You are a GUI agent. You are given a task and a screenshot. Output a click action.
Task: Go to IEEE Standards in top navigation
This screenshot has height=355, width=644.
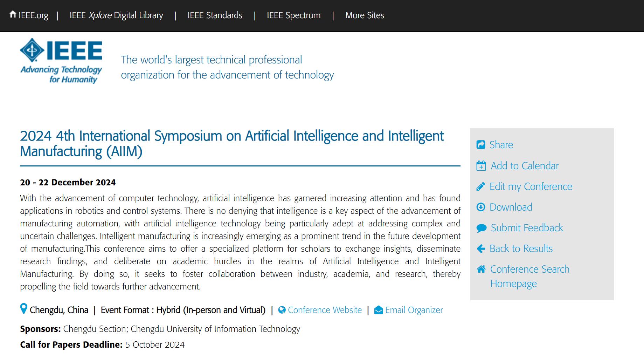point(215,15)
